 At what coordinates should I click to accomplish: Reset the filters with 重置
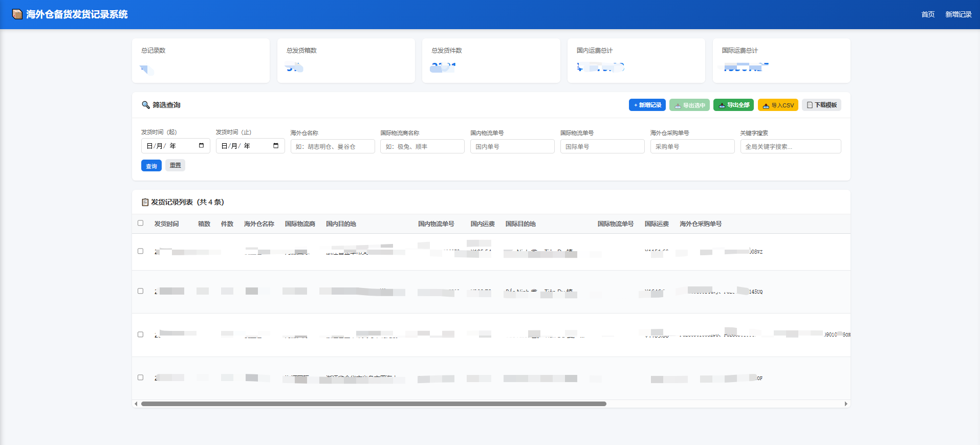pyautogui.click(x=175, y=165)
